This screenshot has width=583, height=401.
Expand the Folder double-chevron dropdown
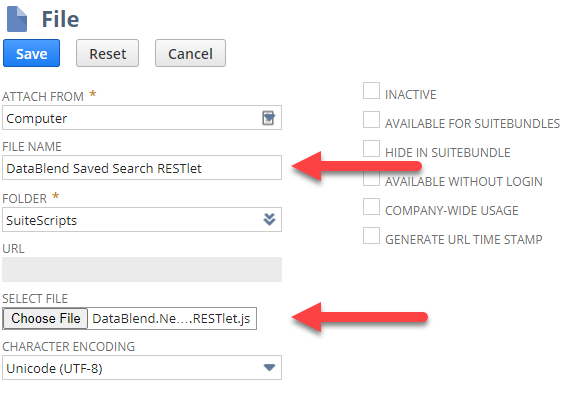pyautogui.click(x=269, y=219)
